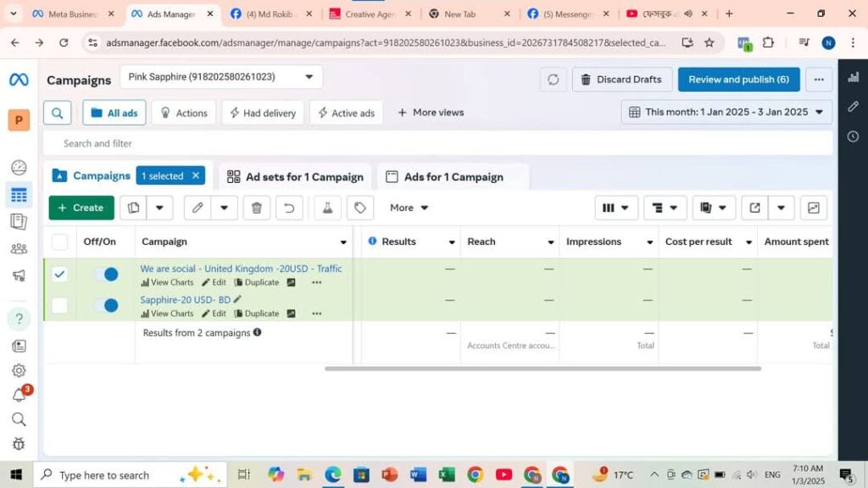Open Account Overview gauge icon in sidebar

pyautogui.click(x=19, y=167)
